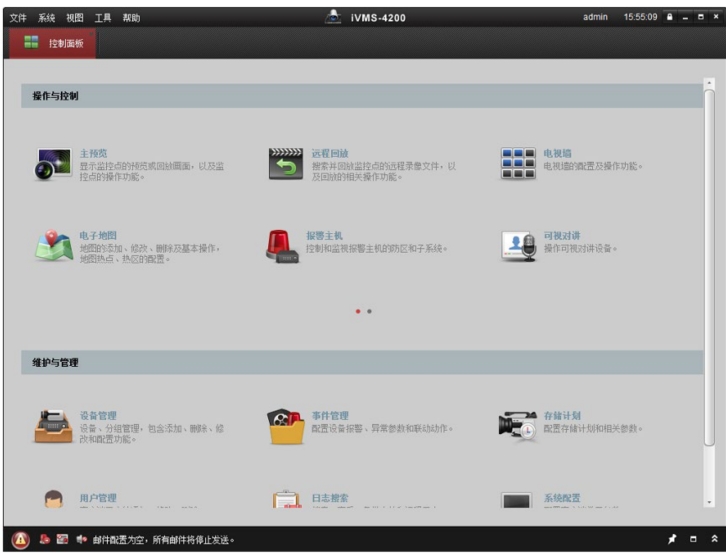Viewport: 726px width, 553px height.
Task: Open the 存储计划 storage schedule camera icon
Action: tap(518, 427)
